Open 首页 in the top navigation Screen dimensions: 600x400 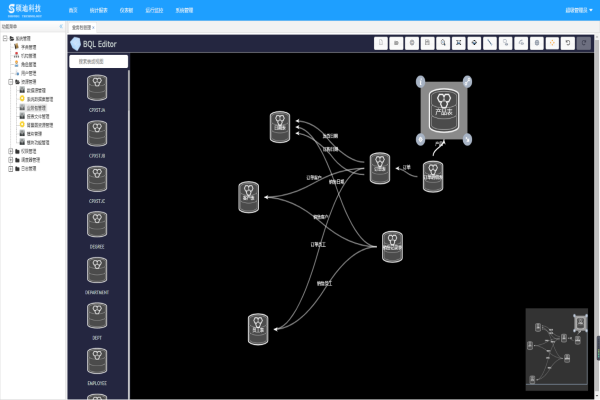(x=73, y=10)
